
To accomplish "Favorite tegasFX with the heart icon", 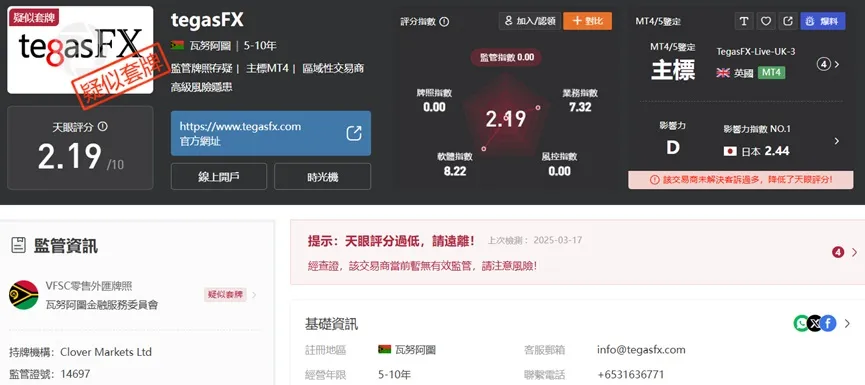I will click(x=766, y=21).
